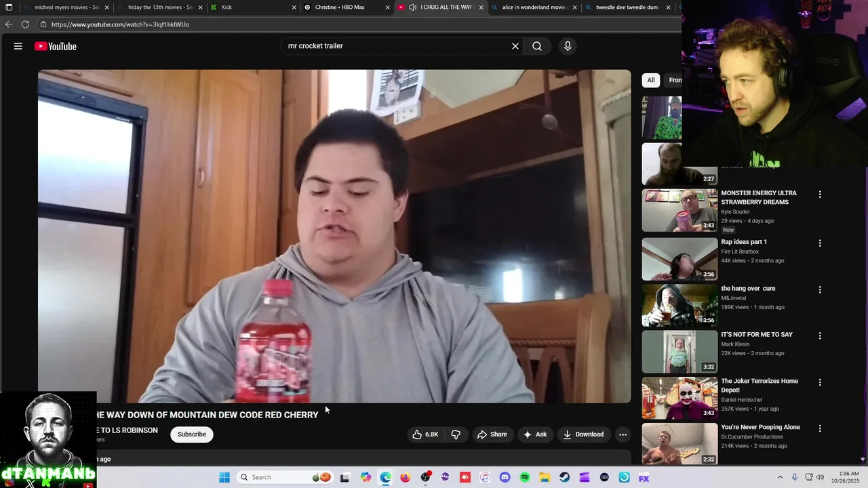
Task: Open IT'S NOT FOR ME TO SAY thumbnail
Action: click(x=679, y=351)
